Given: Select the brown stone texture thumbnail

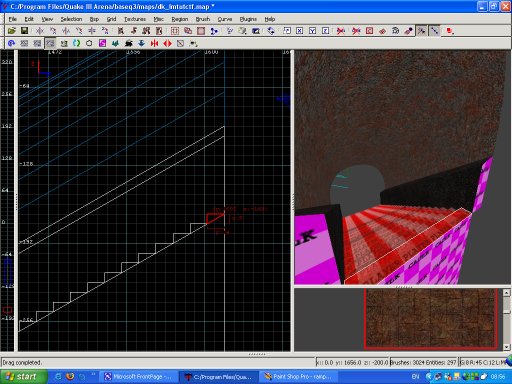Looking at the screenshot, I should pyautogui.click(x=432, y=319).
